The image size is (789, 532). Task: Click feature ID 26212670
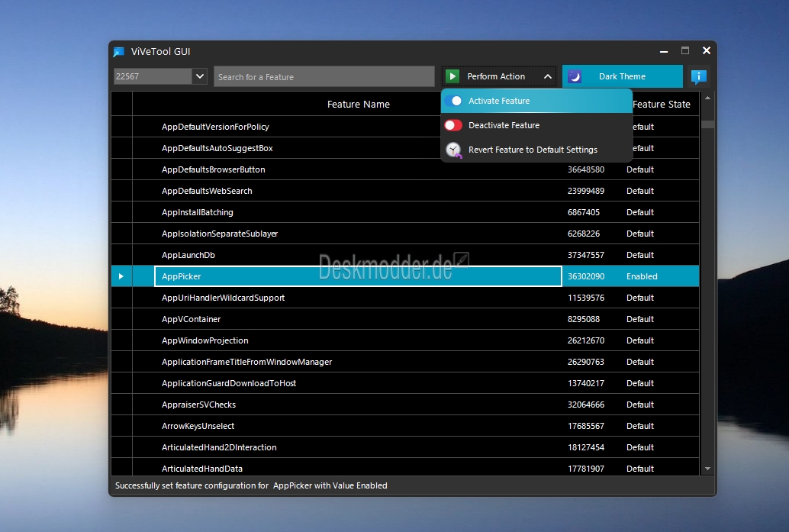(586, 340)
